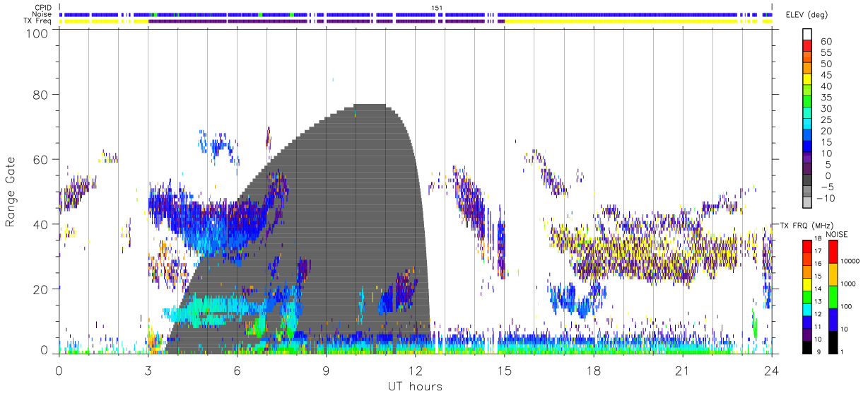Click the red swatch of the TX FRQ scale
868x401 pixels.
click(807, 246)
